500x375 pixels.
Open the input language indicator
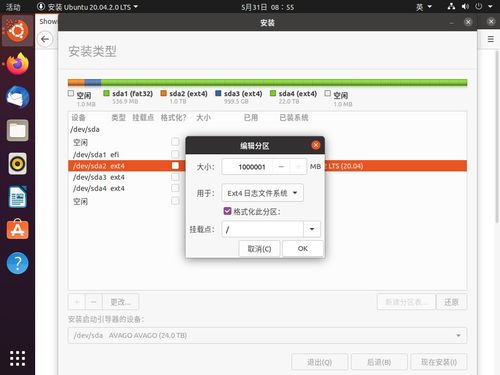coord(424,7)
